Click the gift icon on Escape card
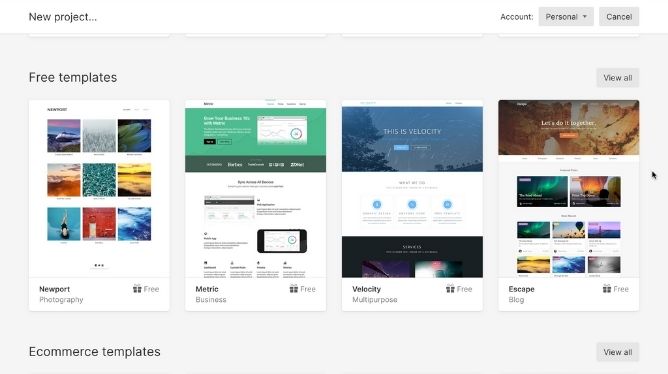 607,288
